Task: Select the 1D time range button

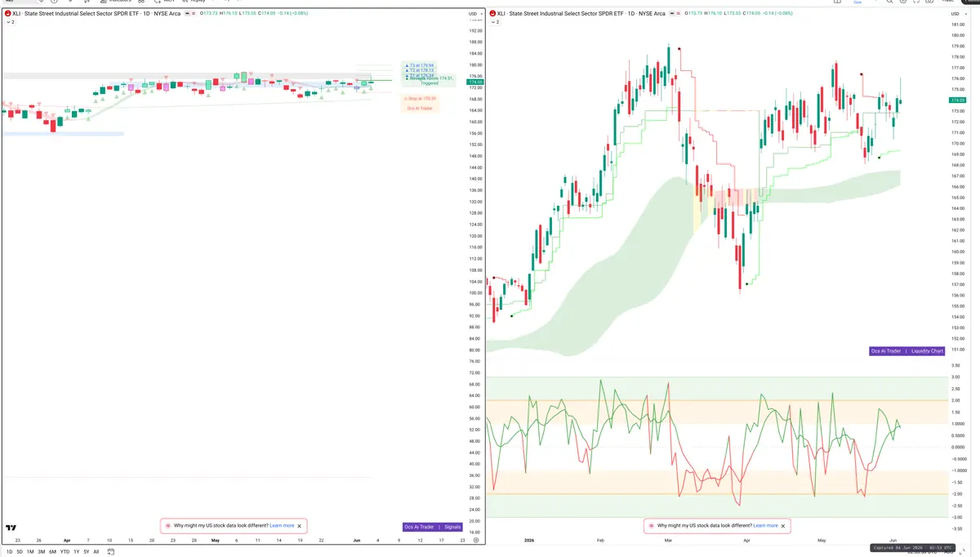Action: (x=9, y=552)
